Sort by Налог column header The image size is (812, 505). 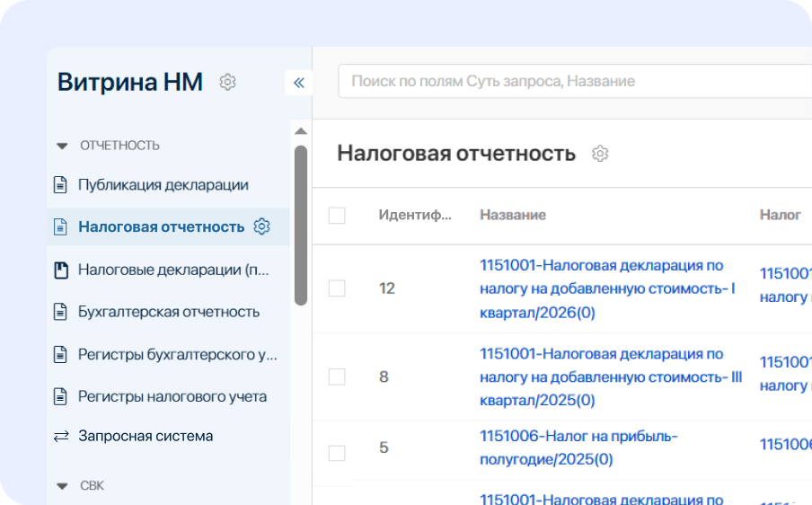pyautogui.click(x=780, y=215)
